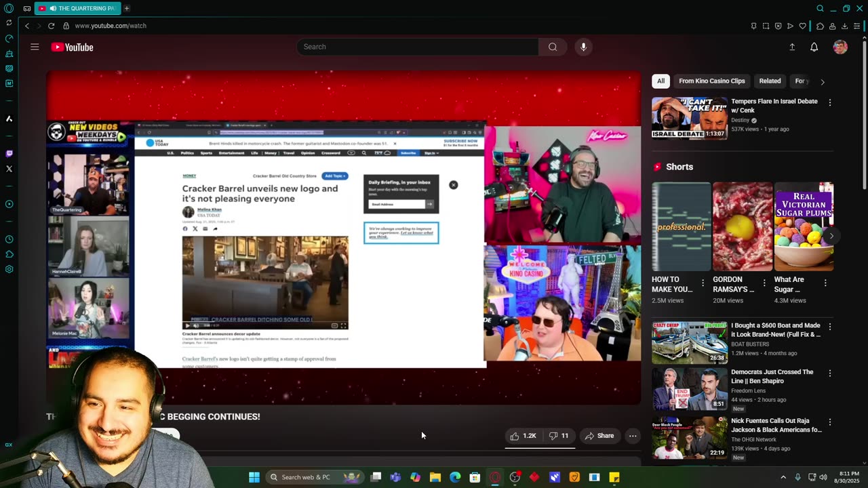Open options menu for What Are Sugar short

(x=825, y=283)
